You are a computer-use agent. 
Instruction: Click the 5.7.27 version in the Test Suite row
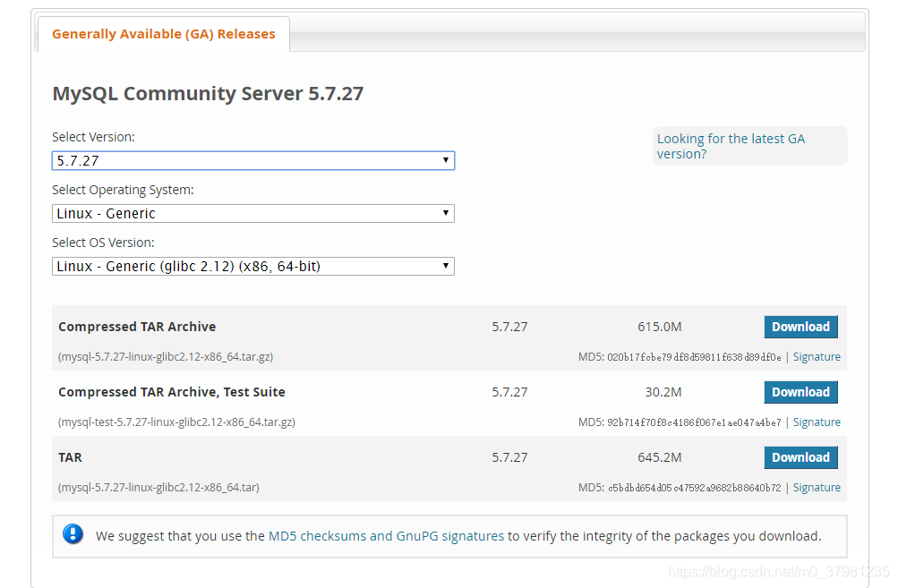(x=509, y=392)
